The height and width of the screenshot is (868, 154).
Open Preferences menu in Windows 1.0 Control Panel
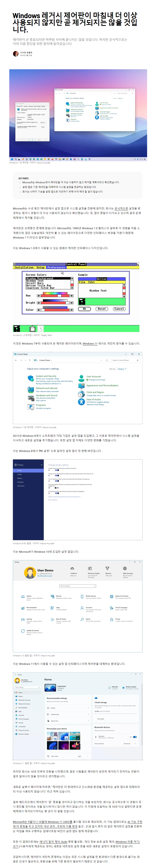pos(56,268)
